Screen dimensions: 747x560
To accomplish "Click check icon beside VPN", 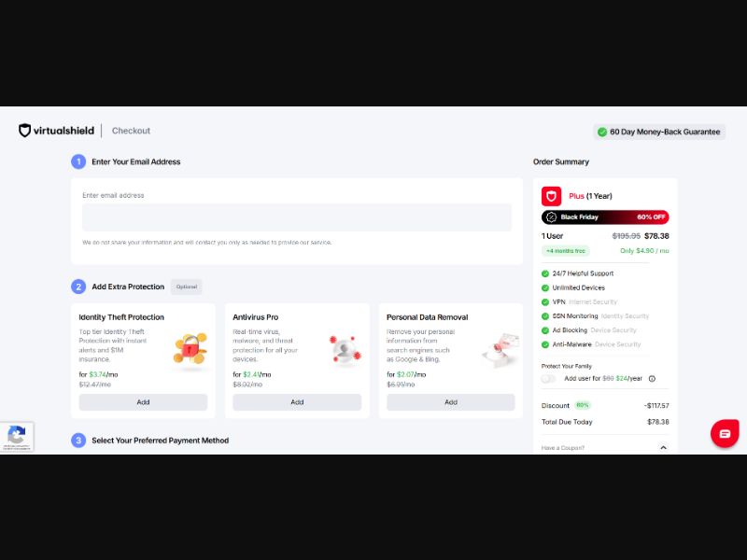I will (x=545, y=301).
